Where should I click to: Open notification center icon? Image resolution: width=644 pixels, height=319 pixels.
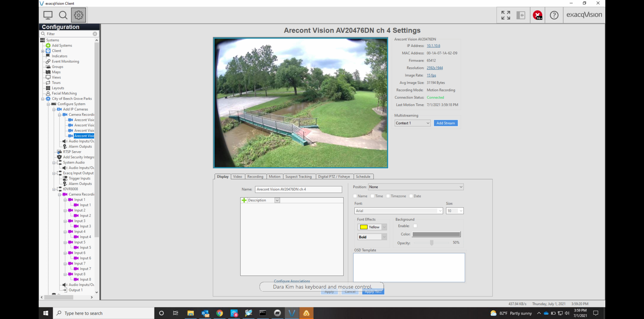[x=596, y=313]
